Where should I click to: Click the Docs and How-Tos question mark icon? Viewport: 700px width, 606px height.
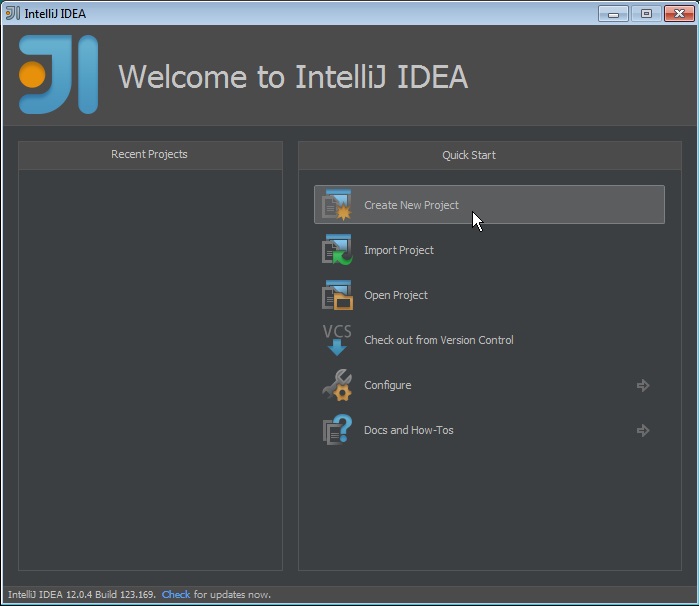pyautogui.click(x=337, y=430)
